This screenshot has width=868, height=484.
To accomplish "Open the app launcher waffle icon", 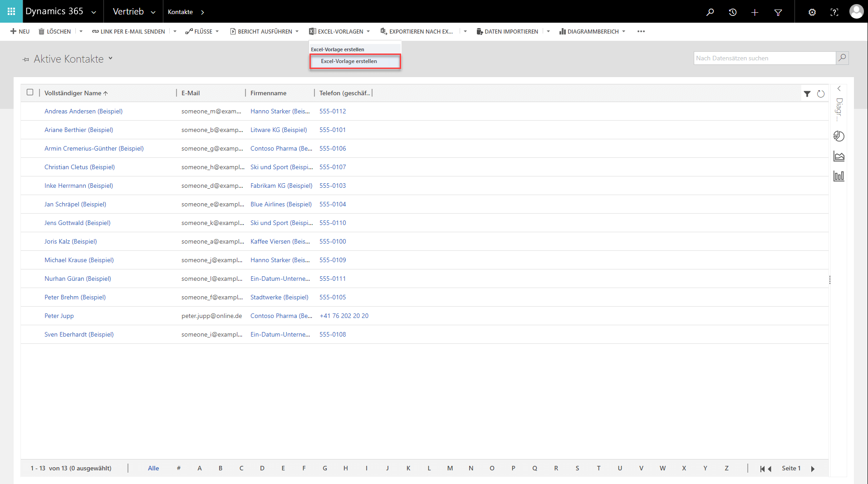I will (x=11, y=11).
